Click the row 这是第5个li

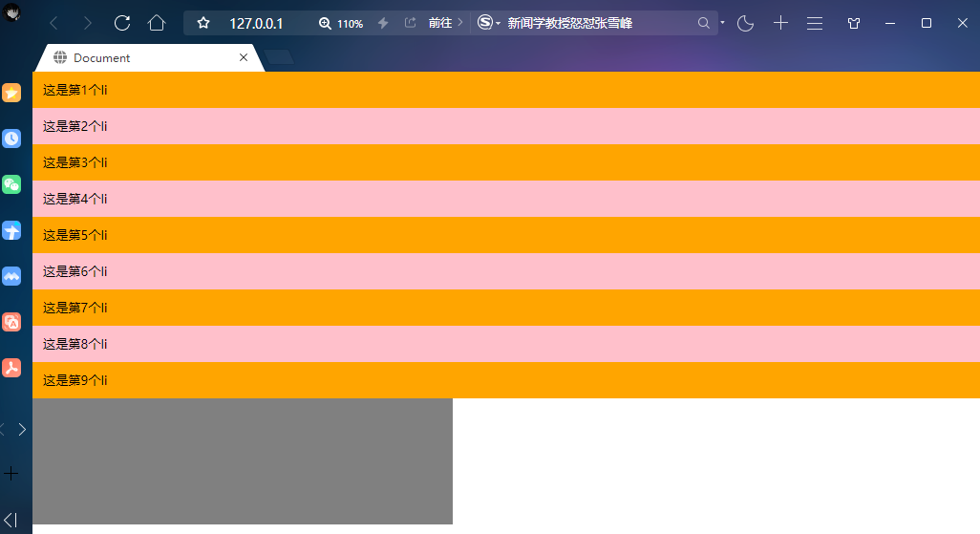506,235
